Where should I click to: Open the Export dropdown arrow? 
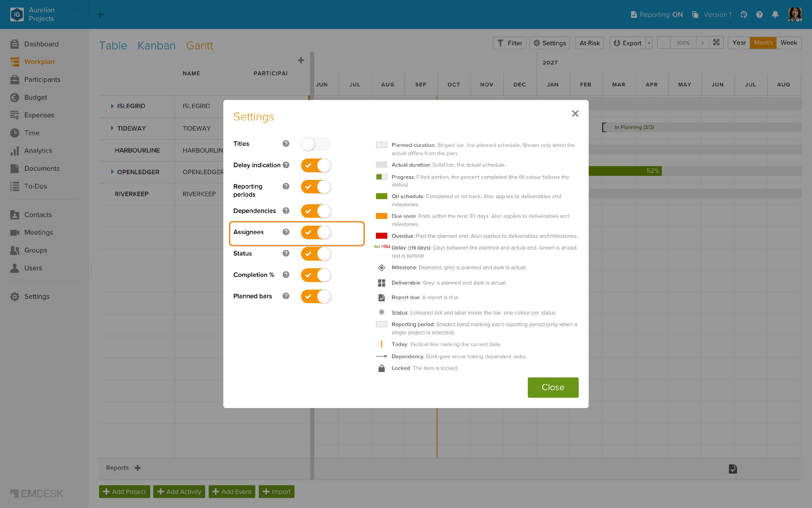(x=649, y=43)
